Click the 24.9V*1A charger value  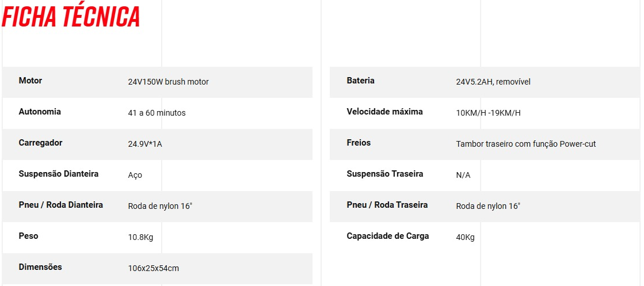coord(145,144)
